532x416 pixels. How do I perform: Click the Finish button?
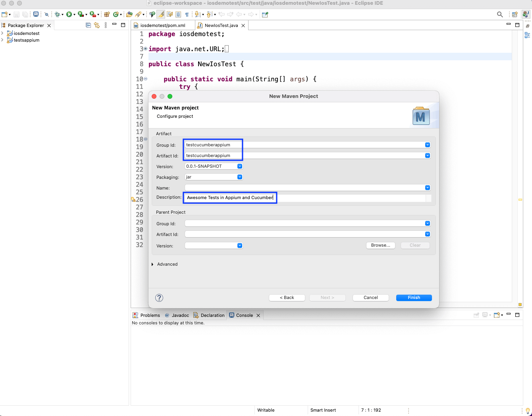click(x=414, y=298)
